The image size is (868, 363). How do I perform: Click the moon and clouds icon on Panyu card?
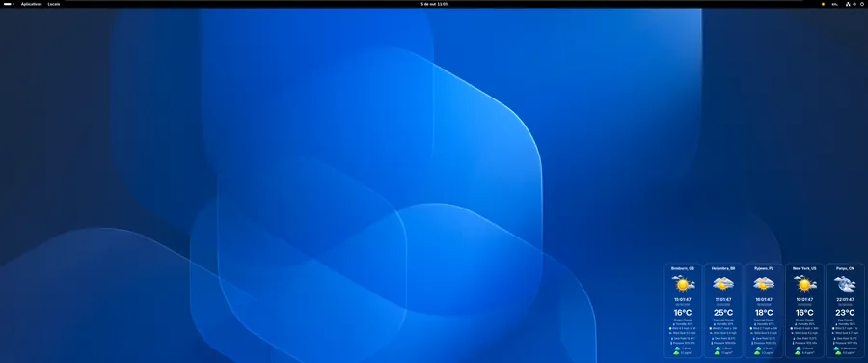coord(845,283)
